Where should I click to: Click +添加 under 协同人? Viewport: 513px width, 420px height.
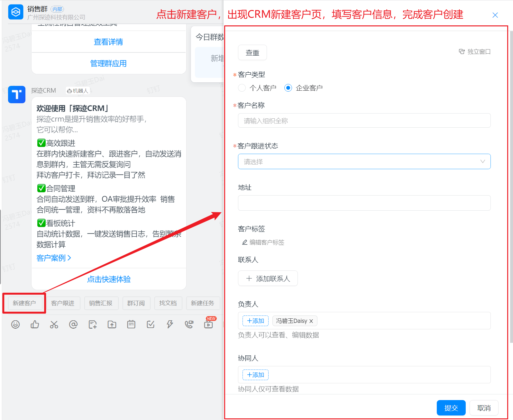coord(255,375)
